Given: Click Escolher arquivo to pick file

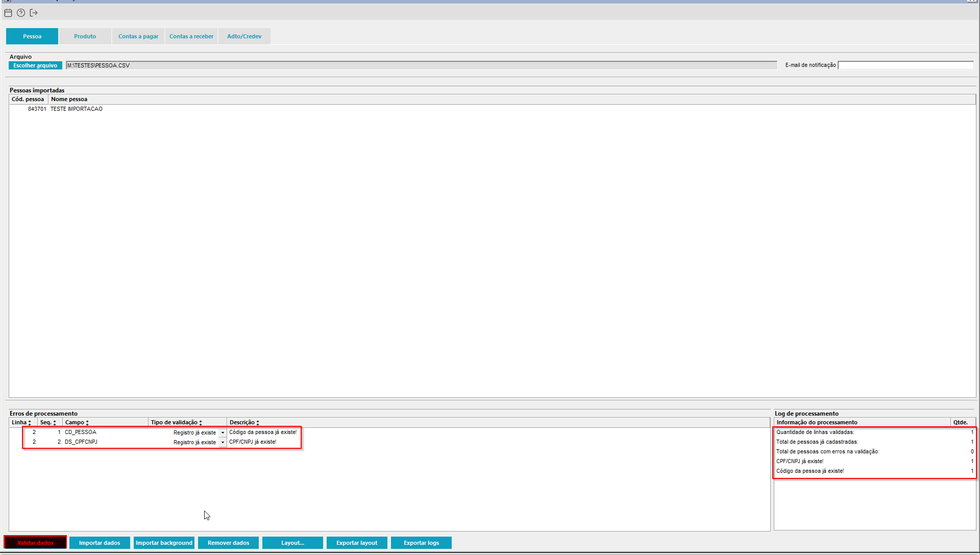Looking at the screenshot, I should point(35,65).
